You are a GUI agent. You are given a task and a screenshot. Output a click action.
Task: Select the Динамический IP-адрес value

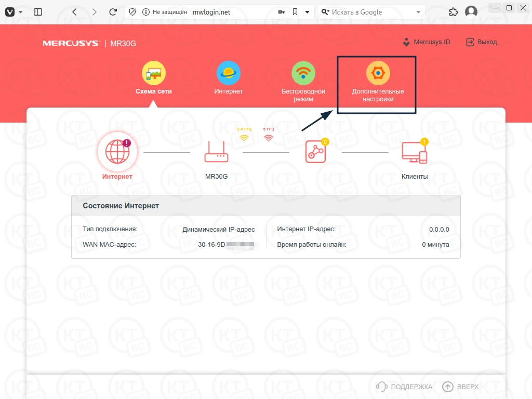coord(219,230)
